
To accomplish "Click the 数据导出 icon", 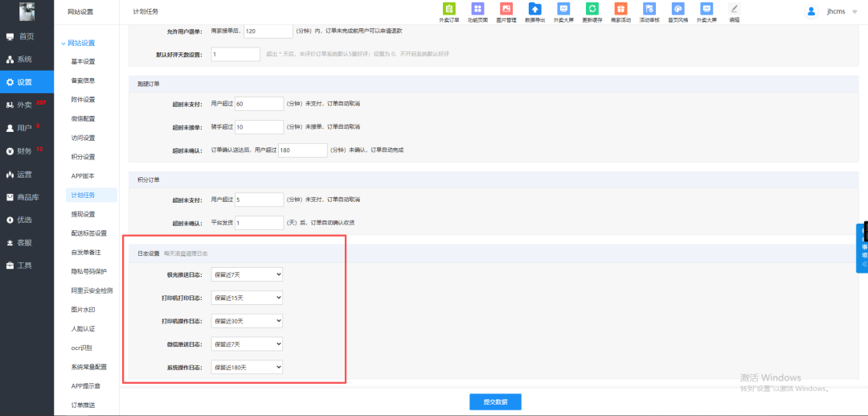I will [534, 11].
